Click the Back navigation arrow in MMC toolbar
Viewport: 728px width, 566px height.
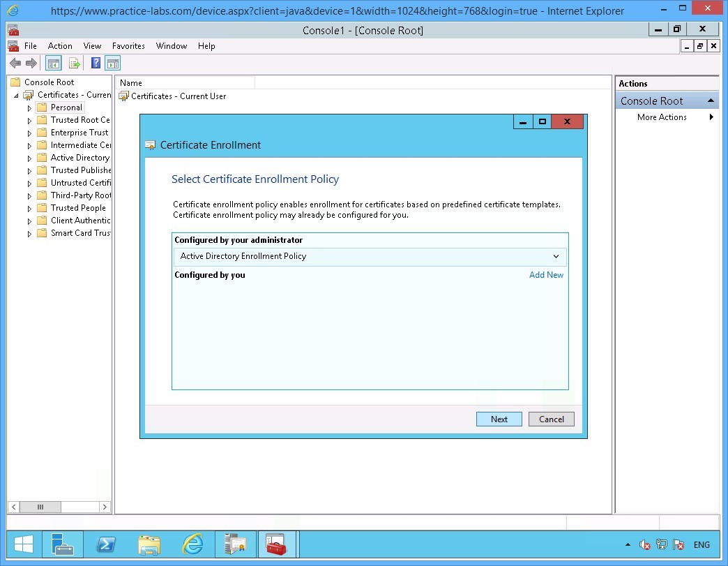[15, 63]
